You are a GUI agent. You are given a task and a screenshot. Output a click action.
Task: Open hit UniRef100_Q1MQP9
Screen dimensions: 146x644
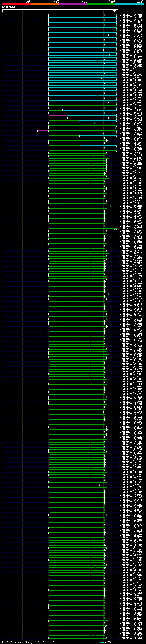coord(131,143)
